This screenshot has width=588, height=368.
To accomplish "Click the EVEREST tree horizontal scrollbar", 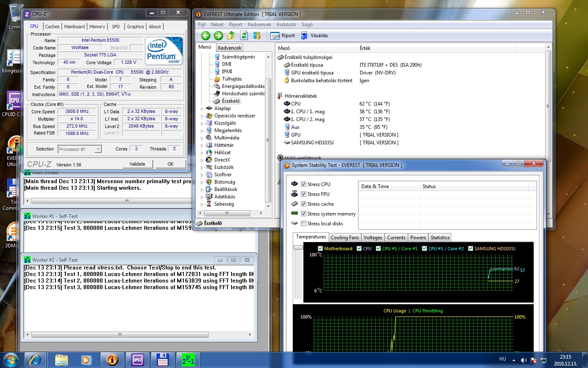I will (x=227, y=213).
